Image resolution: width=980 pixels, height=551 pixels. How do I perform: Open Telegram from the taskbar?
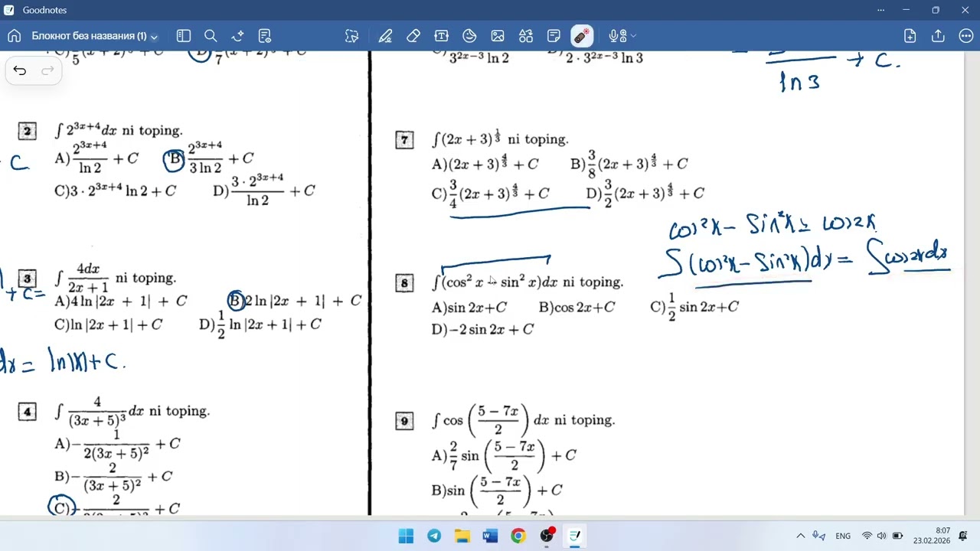point(434,536)
